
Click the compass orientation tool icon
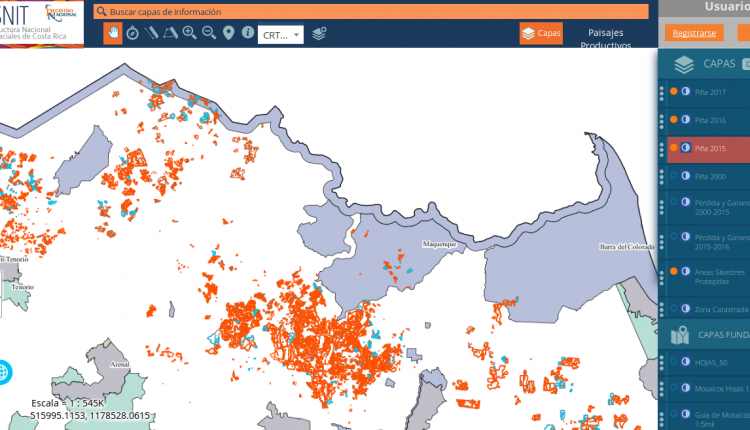tap(132, 33)
